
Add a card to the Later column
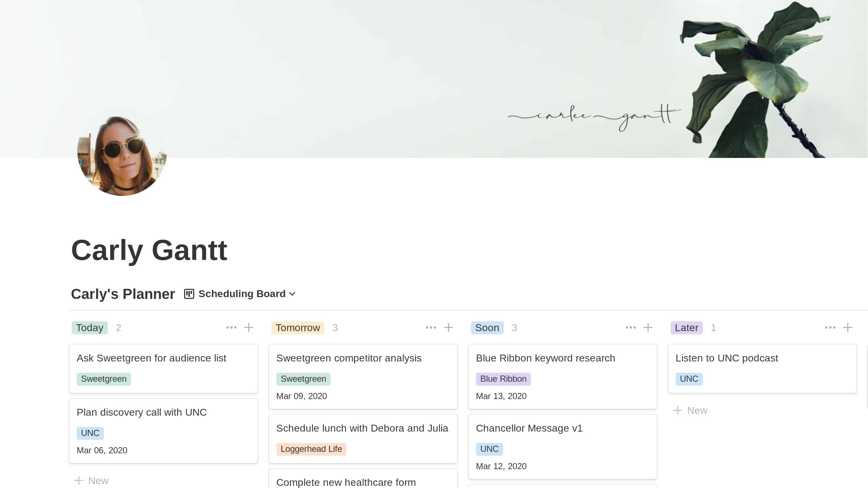coord(848,327)
